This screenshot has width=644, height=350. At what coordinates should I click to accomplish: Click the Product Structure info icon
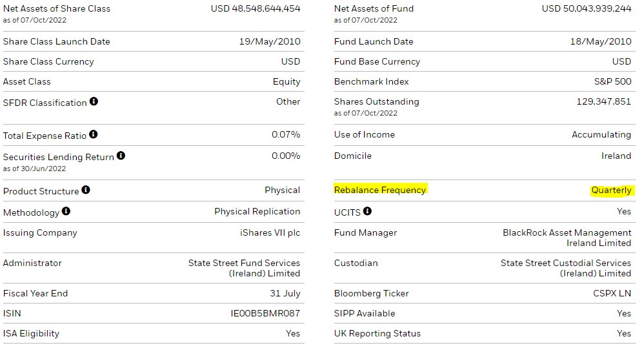tap(86, 190)
